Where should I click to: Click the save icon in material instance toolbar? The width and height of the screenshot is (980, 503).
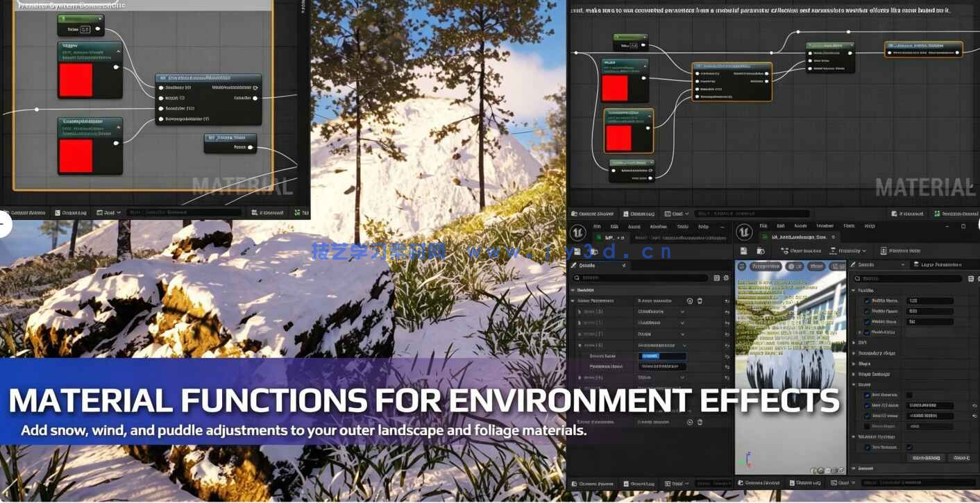pyautogui.click(x=743, y=250)
